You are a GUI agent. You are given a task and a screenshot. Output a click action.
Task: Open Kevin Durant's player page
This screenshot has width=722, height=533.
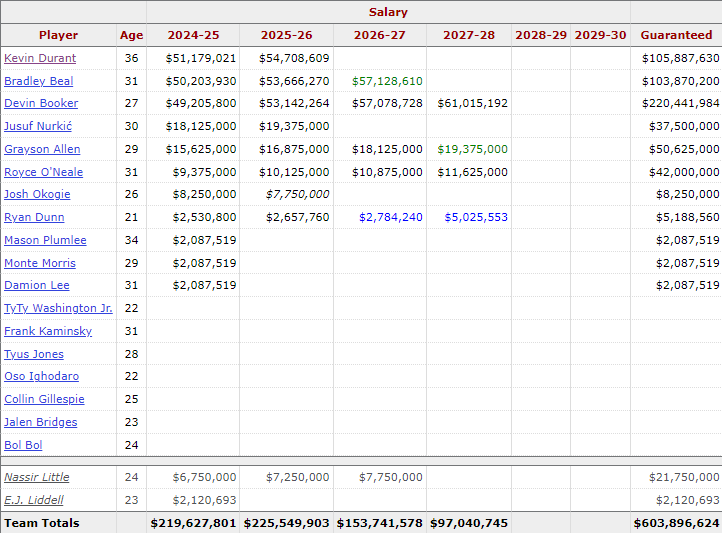[40, 58]
